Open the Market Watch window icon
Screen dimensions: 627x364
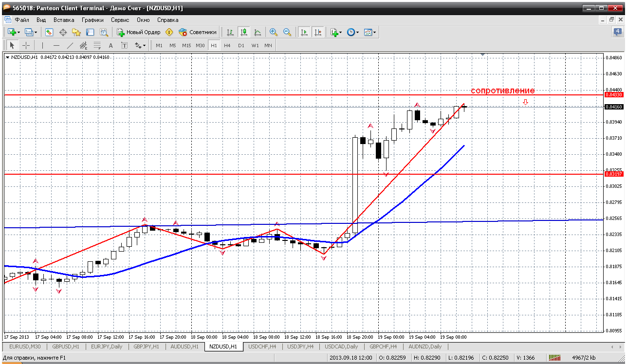point(49,32)
